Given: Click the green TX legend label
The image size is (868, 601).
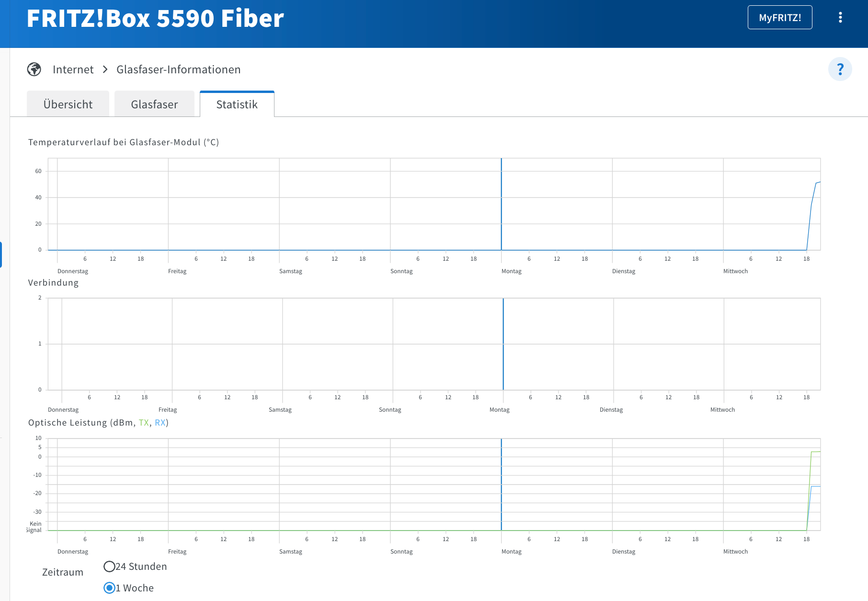Looking at the screenshot, I should click(x=144, y=423).
